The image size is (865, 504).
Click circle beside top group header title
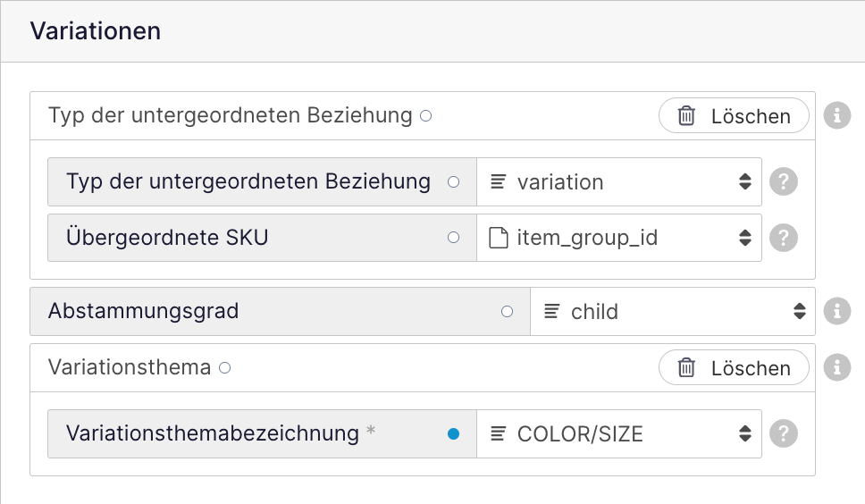[x=426, y=116]
